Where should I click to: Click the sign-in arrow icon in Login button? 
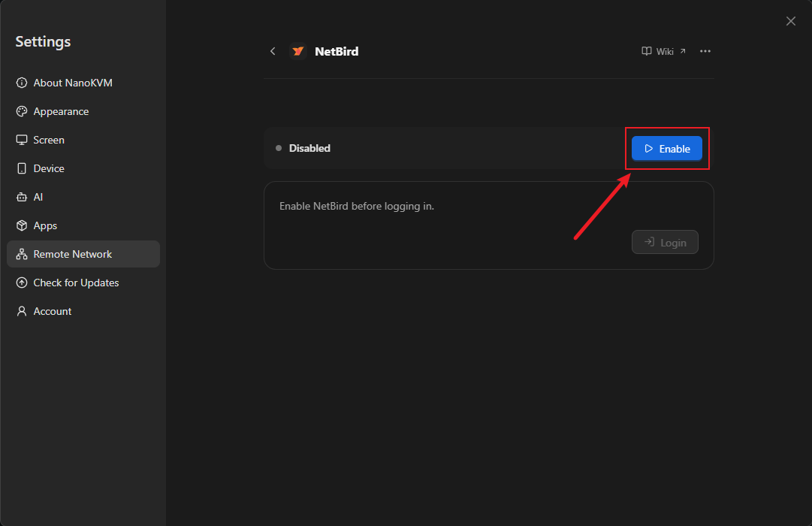[650, 242]
